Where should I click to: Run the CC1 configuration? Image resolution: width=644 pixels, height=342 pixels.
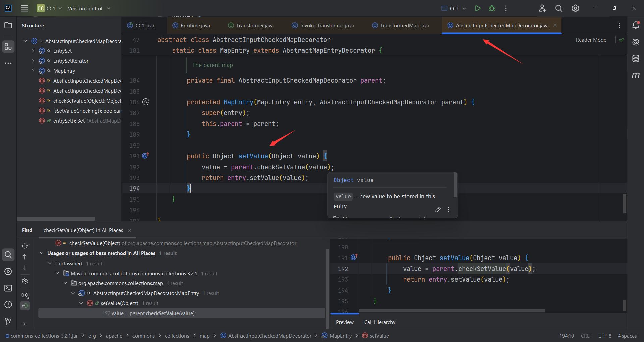click(478, 8)
